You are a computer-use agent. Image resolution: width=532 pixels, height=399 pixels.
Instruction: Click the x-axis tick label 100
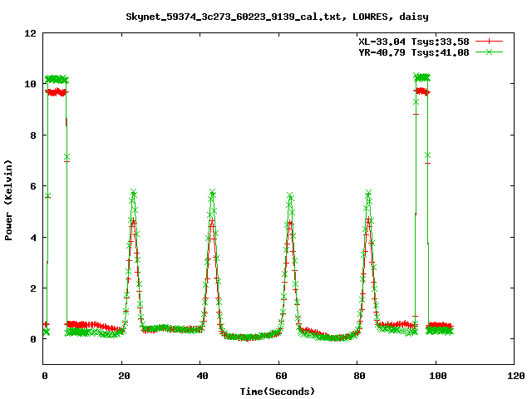438,376
